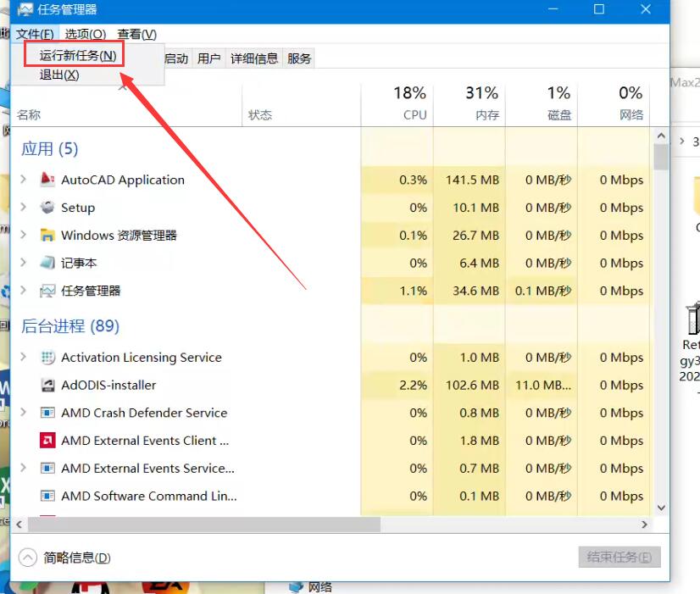
Task: Expand the AMD Crash Defender Service entry
Action: click(x=24, y=413)
